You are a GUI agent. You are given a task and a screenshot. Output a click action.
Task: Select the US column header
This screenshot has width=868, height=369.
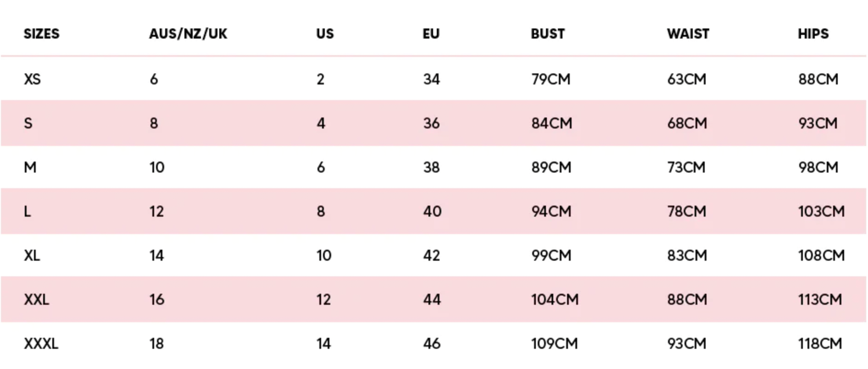click(325, 34)
